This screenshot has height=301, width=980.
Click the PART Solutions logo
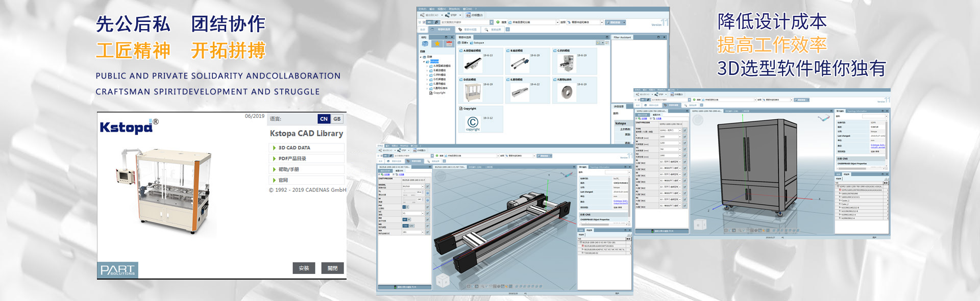[117, 270]
